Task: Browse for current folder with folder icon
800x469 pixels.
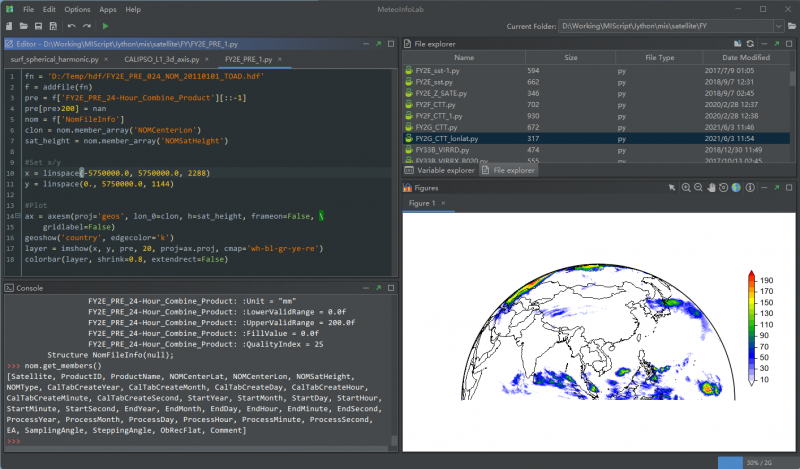Action: pyautogui.click(x=791, y=25)
